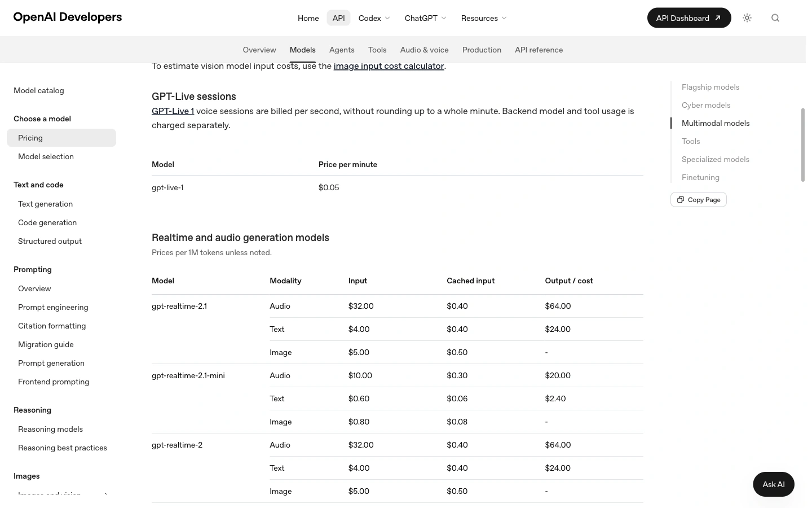Jump to Tools in page outline

(691, 141)
